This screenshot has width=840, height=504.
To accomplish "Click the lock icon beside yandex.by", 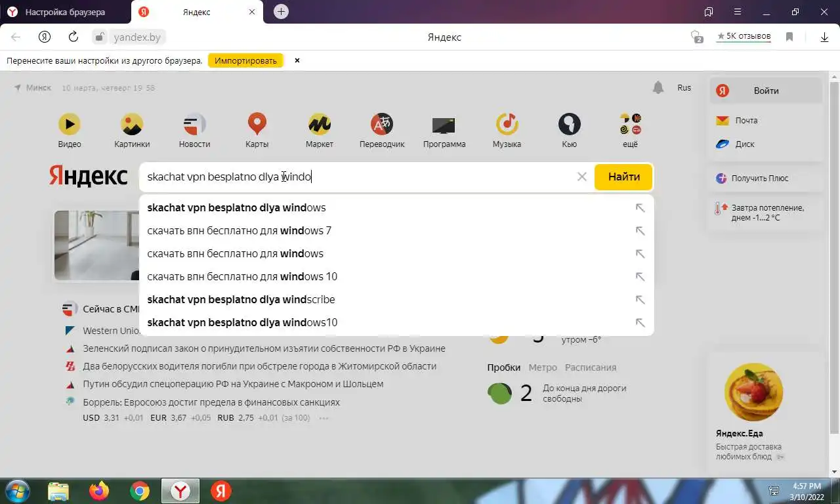I will point(99,37).
